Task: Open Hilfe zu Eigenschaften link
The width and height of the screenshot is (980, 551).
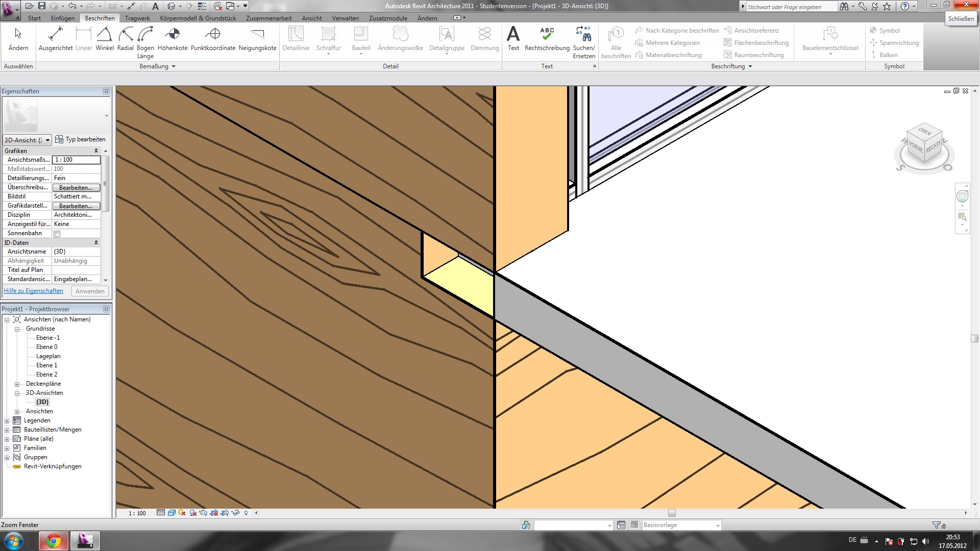Action: coord(33,291)
